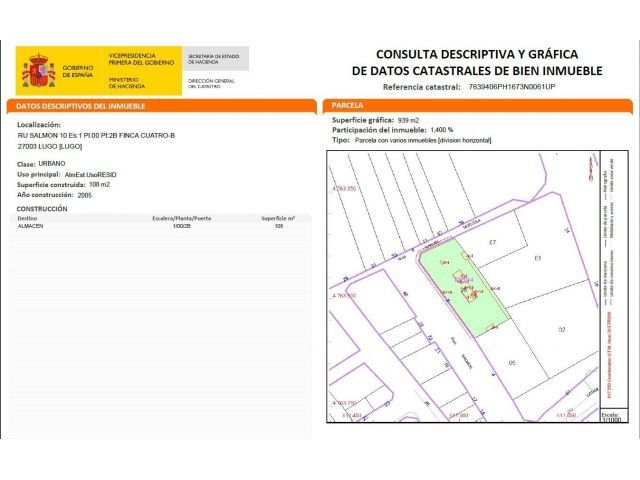Select the "108 m2" built area value
Viewport: 640px width, 480px height.
[100, 184]
